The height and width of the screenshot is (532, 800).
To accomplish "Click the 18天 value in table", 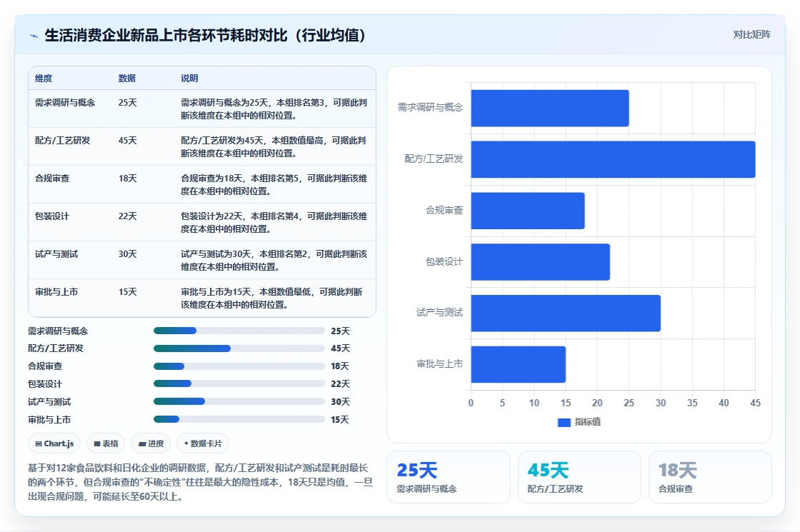I will tap(128, 178).
